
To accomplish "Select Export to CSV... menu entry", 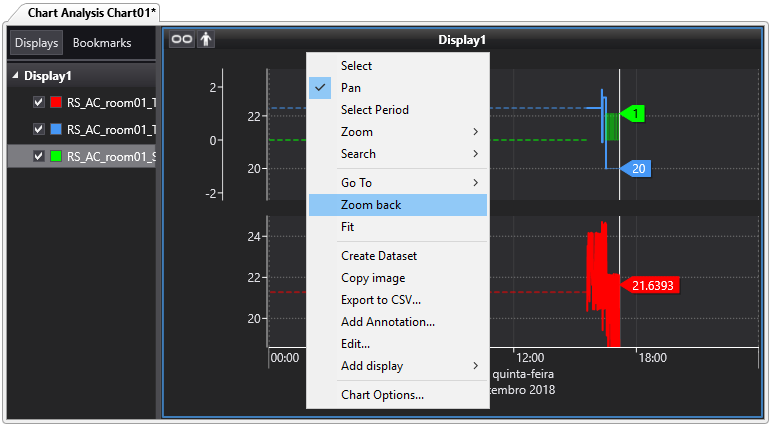I will coord(380,300).
